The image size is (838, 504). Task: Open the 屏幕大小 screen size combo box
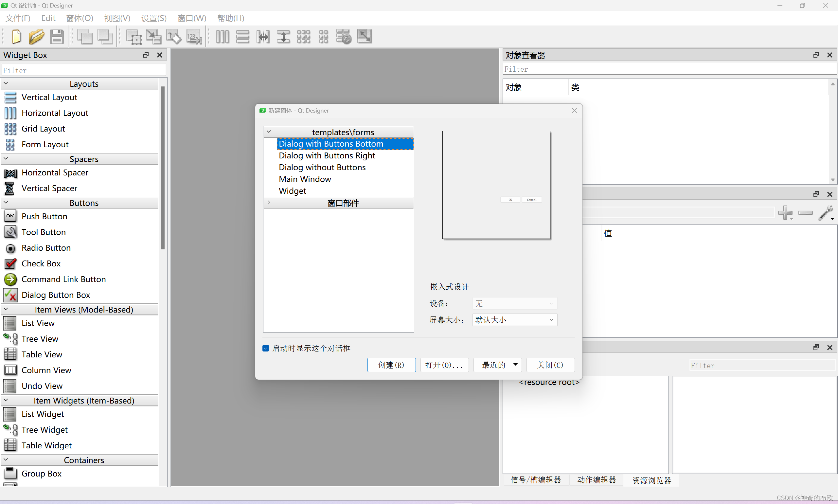515,320
